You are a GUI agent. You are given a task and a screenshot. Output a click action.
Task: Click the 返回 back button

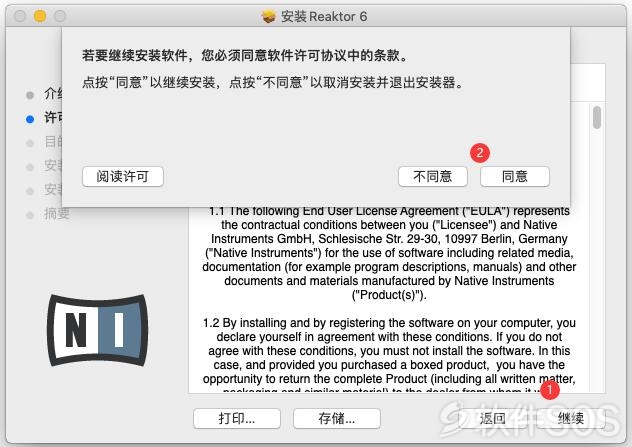pyautogui.click(x=493, y=418)
